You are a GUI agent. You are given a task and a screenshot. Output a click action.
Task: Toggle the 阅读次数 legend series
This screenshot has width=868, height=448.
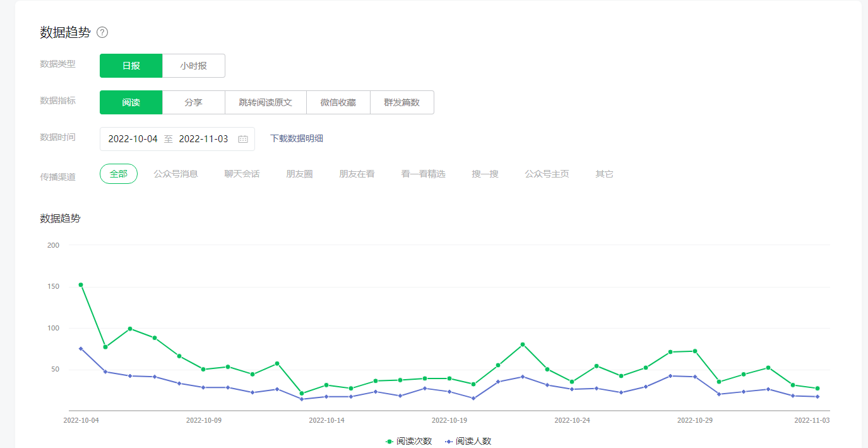click(409, 441)
